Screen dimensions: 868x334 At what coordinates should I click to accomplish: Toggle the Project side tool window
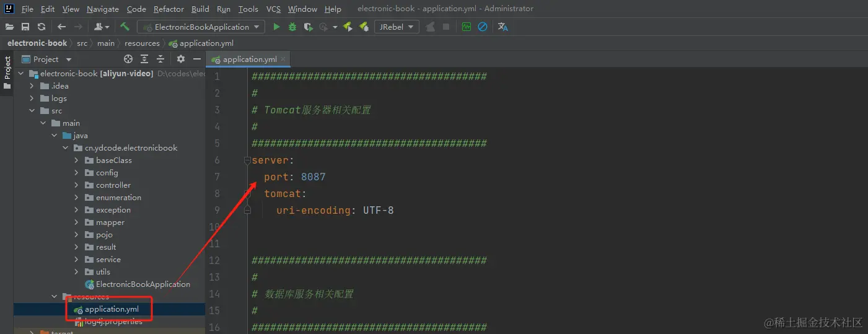pyautogui.click(x=7, y=72)
